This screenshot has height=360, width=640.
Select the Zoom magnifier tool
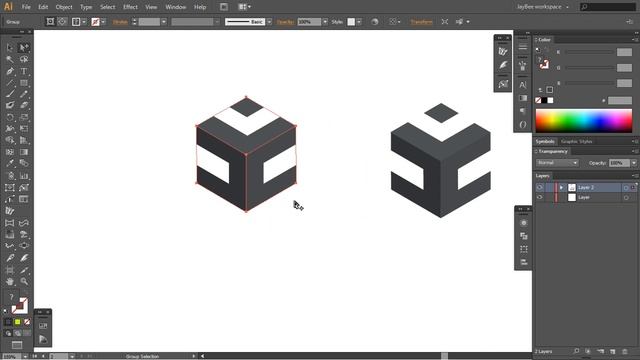24,282
